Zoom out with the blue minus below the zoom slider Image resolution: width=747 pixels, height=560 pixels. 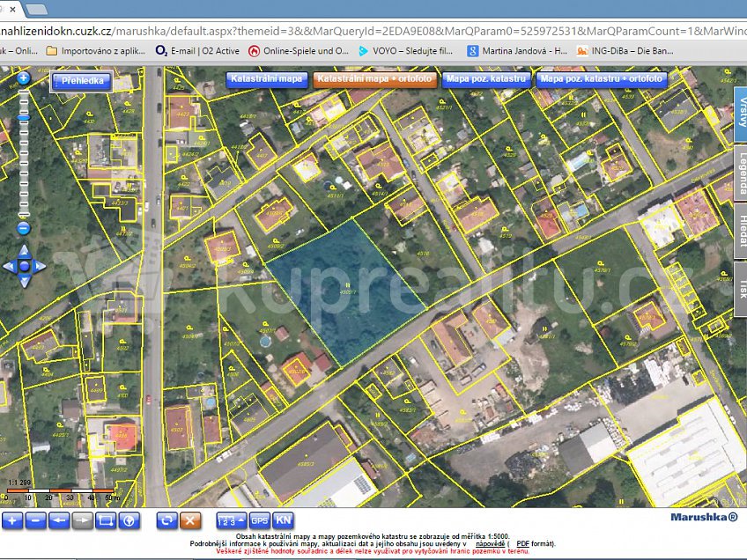tap(23, 228)
